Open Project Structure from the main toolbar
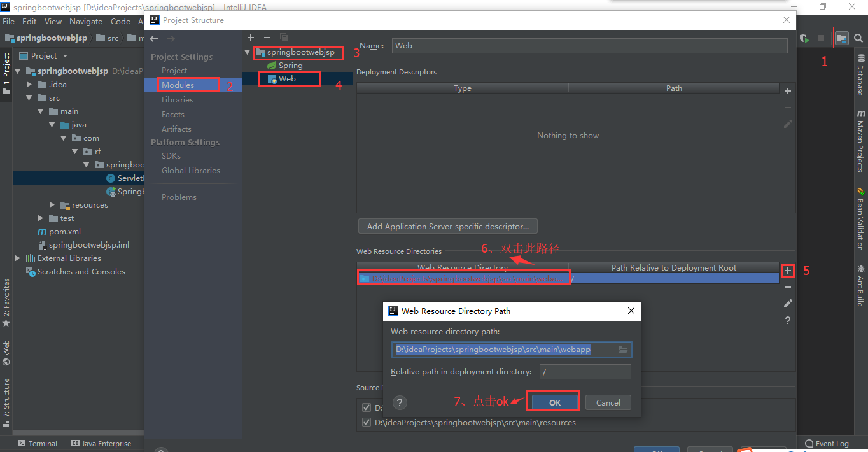The width and height of the screenshot is (868, 452). pos(842,39)
